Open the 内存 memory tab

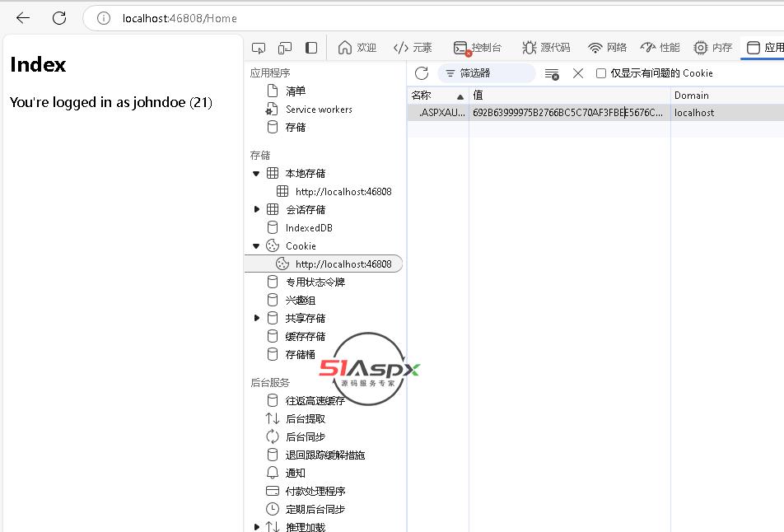(713, 48)
